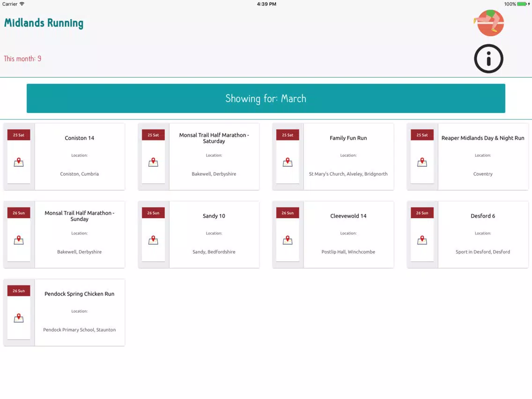The height and width of the screenshot is (399, 532).
Task: Select Monsal Trail Half Marathon - Saturday title
Action: [214, 138]
